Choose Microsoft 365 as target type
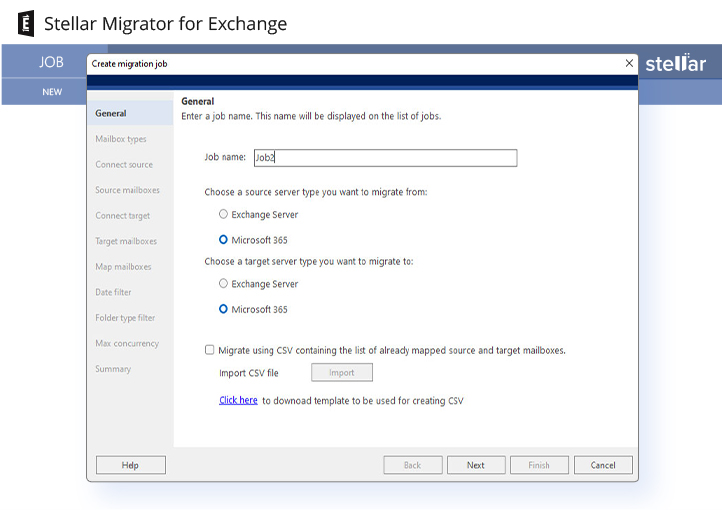 pyautogui.click(x=224, y=309)
